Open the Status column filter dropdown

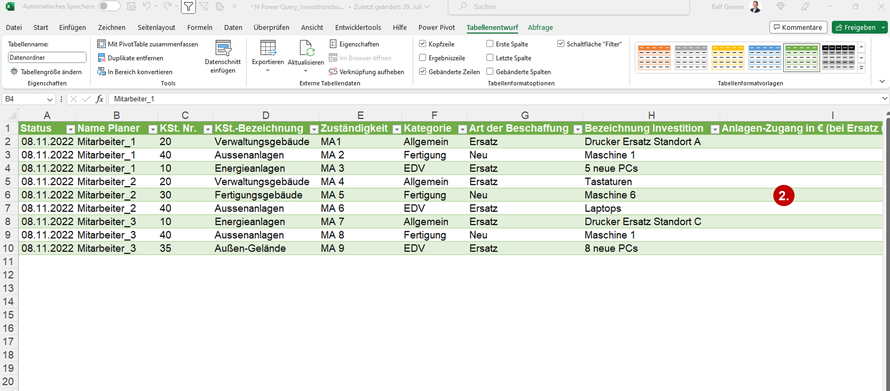coord(70,129)
